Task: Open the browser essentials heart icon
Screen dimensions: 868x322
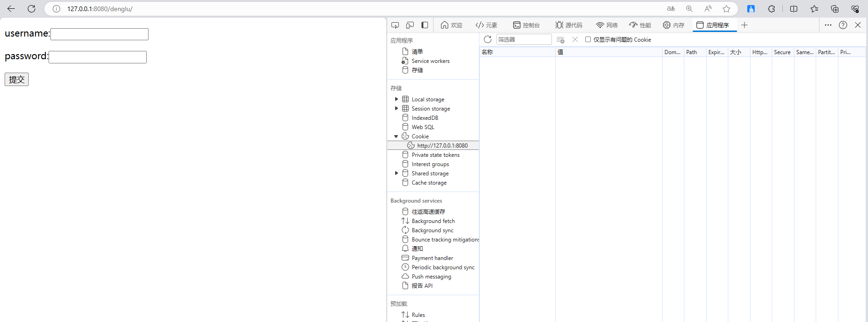Action: [x=855, y=9]
